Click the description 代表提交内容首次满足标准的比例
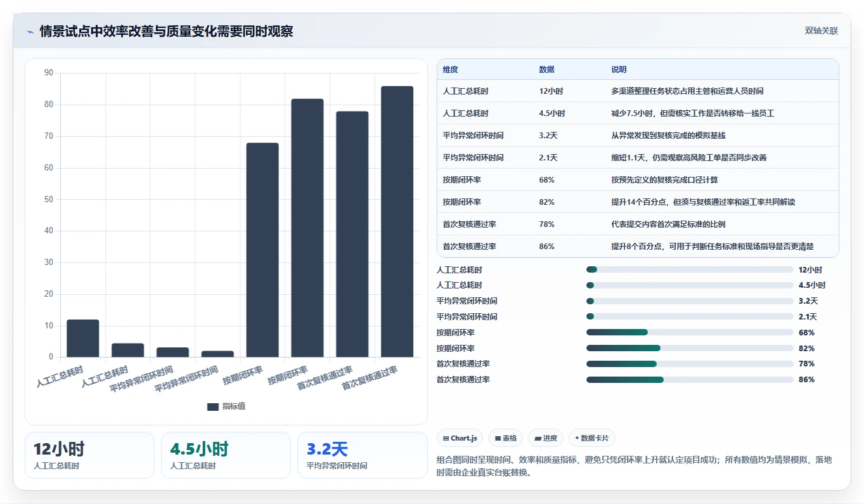The height and width of the screenshot is (504, 864). coord(668,224)
